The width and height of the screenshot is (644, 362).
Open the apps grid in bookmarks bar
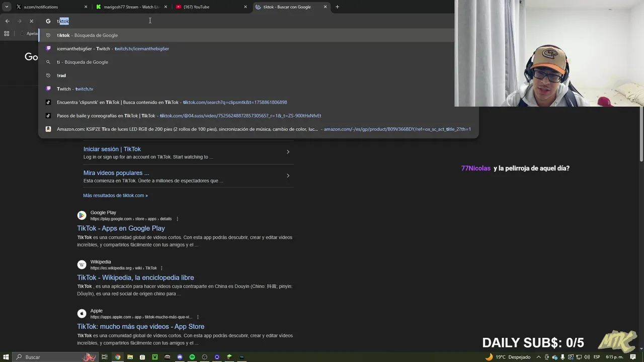click(x=7, y=34)
